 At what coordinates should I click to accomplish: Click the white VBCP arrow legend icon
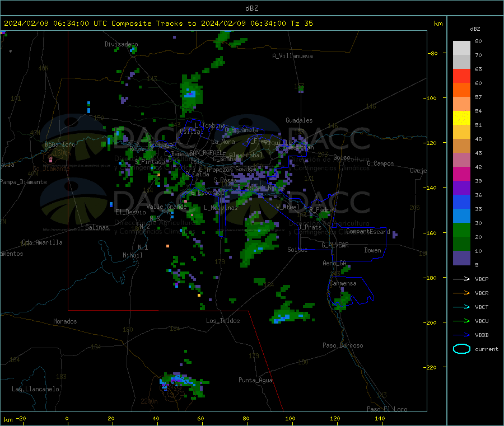461,279
